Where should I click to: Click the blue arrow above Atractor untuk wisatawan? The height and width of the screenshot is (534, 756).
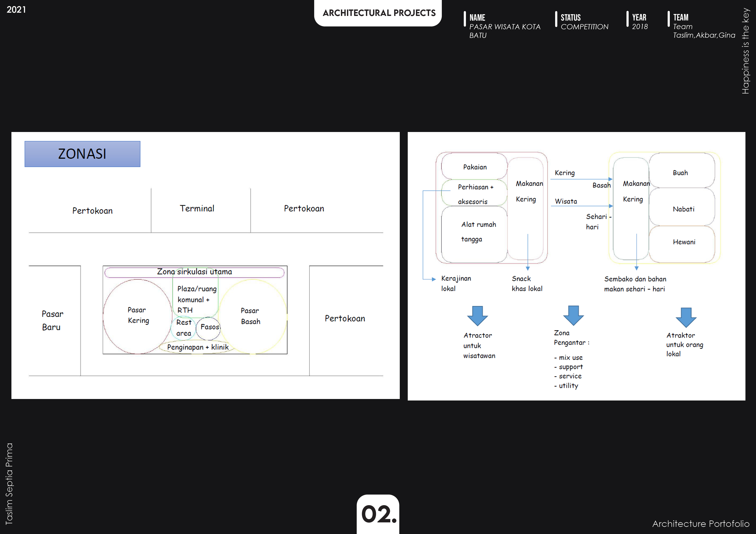[477, 315]
